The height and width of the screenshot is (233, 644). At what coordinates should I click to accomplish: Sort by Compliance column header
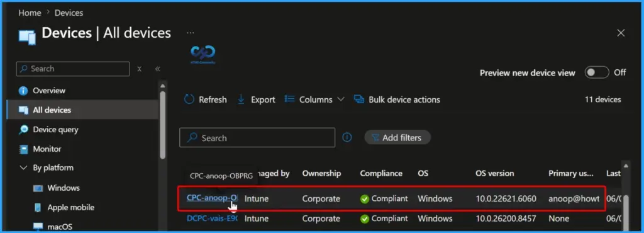point(381,173)
